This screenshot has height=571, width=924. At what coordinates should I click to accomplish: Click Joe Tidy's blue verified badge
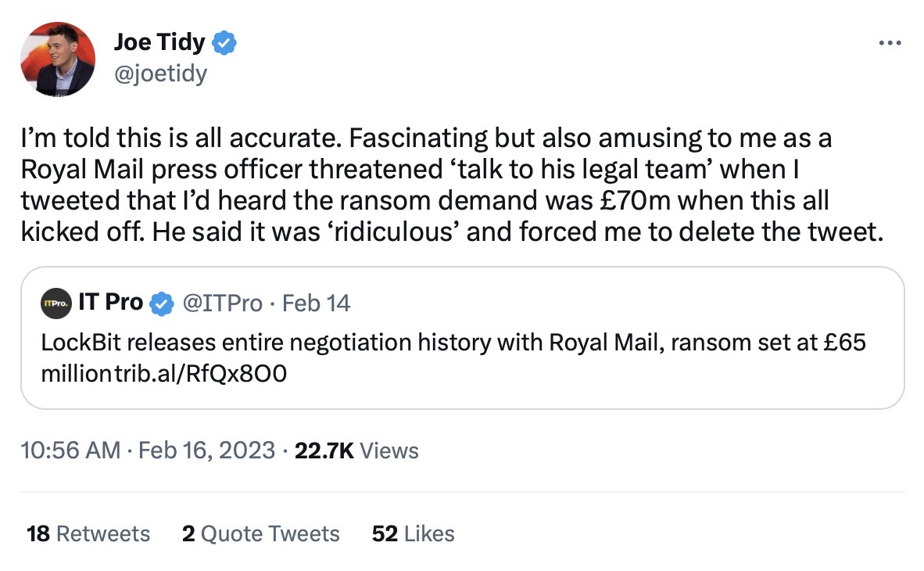[x=223, y=42]
